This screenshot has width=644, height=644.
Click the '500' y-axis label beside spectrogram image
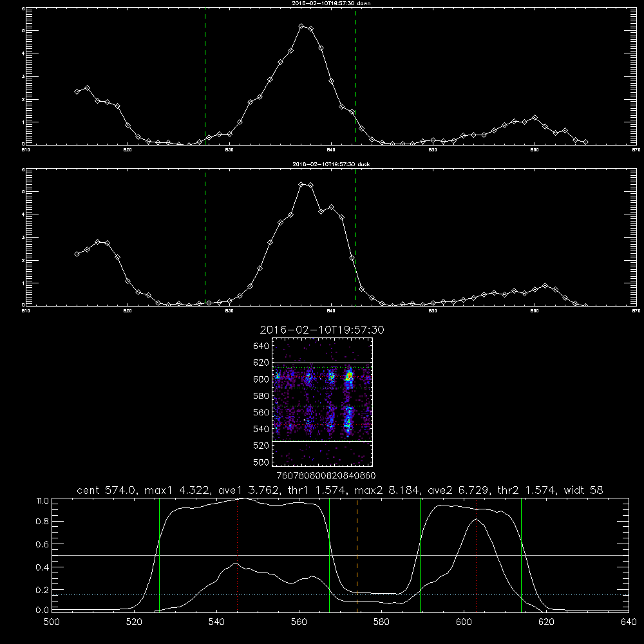point(261,462)
